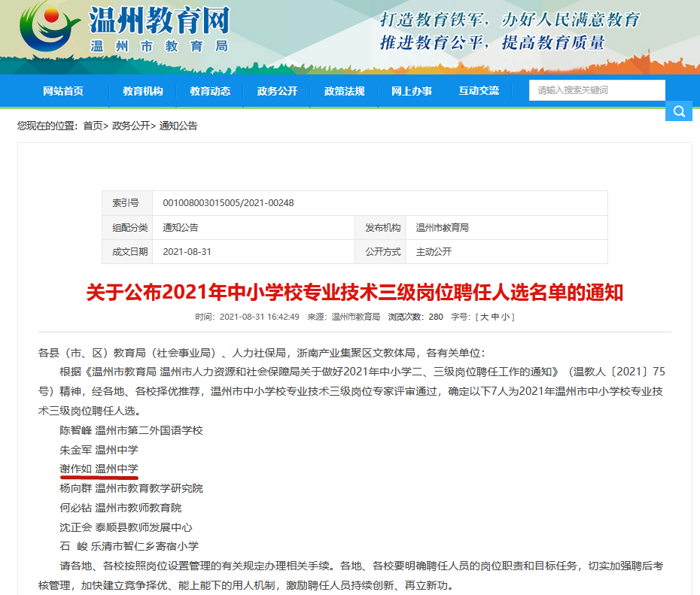This screenshot has width=700, height=595.
Task: Click the search keyword input box
Action: (x=597, y=90)
